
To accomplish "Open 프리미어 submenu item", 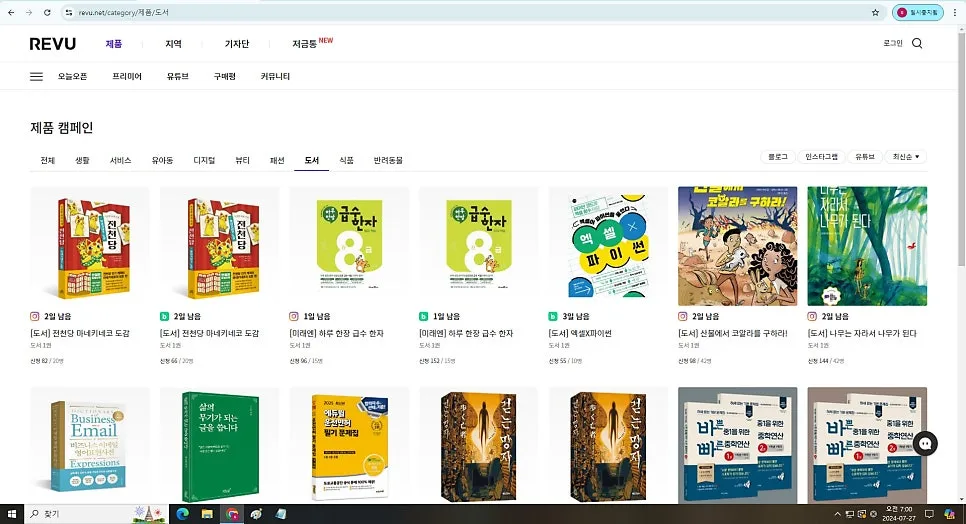I will point(127,76).
